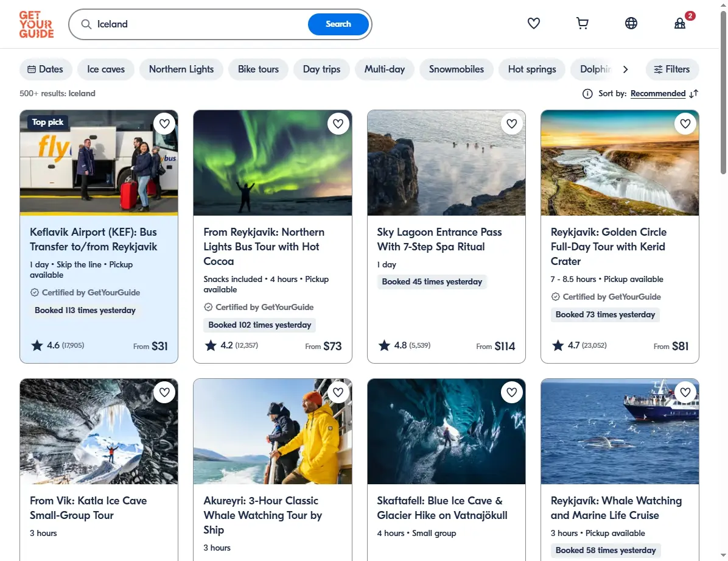Save Reykjavík Whale Watching Cruise to wishlist
Screen dimensions: 728x561
tap(685, 392)
